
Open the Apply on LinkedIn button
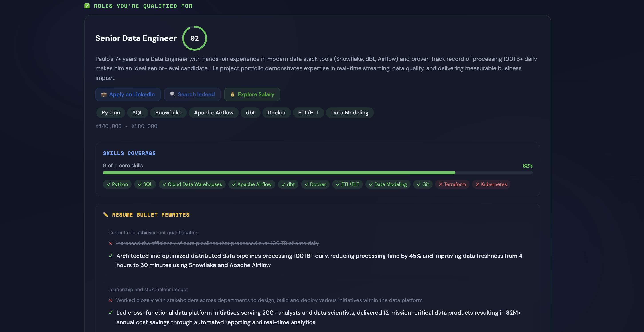[x=132, y=94]
